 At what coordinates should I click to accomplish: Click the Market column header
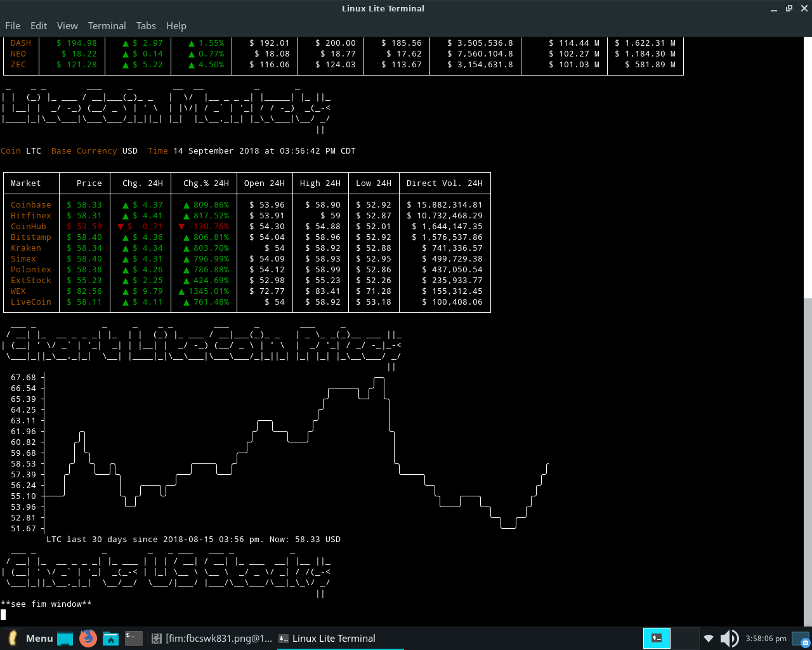pyautogui.click(x=26, y=183)
